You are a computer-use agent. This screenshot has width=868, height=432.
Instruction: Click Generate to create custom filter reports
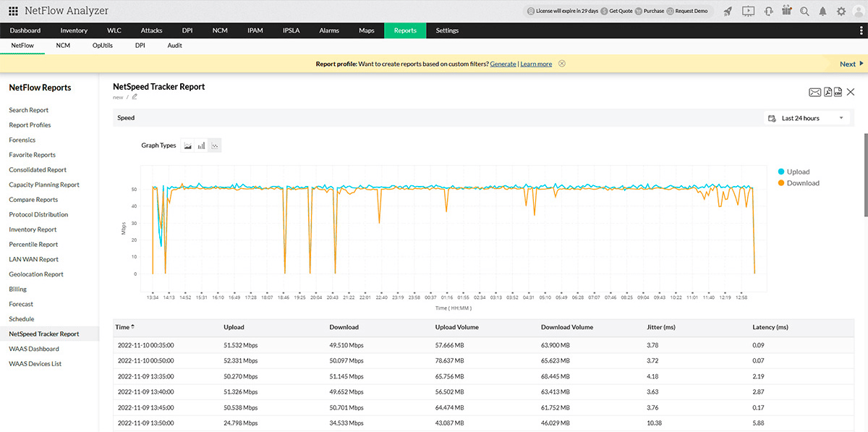(503, 64)
